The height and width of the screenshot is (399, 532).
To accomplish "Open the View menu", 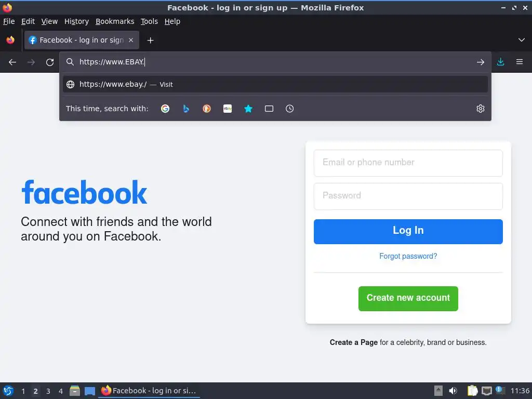I will [x=49, y=21].
